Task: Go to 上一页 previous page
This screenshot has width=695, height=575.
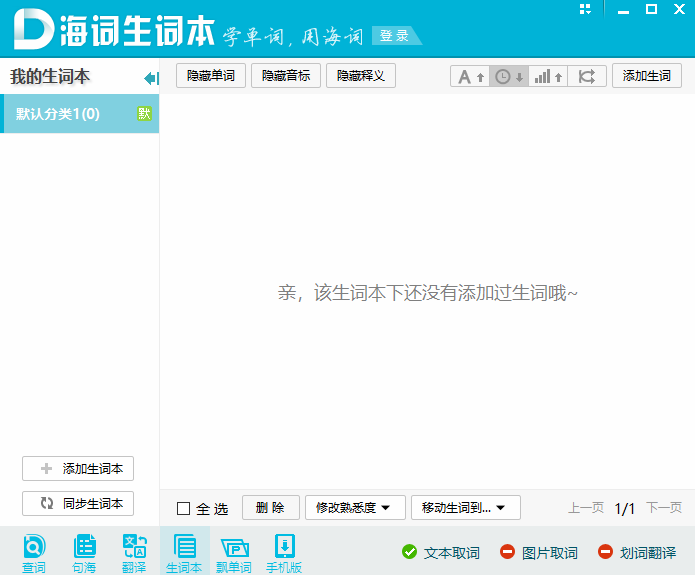Action: [586, 508]
